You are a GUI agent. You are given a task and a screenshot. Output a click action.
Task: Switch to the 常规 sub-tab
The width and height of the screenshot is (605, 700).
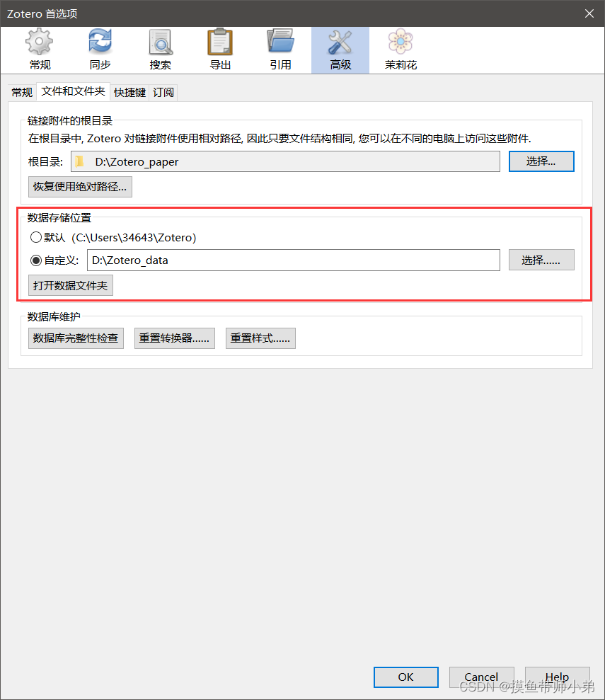point(22,93)
